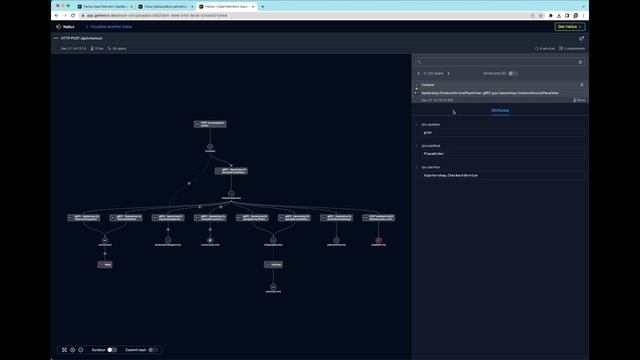Click the shippingservice circle node

click(x=273, y=240)
